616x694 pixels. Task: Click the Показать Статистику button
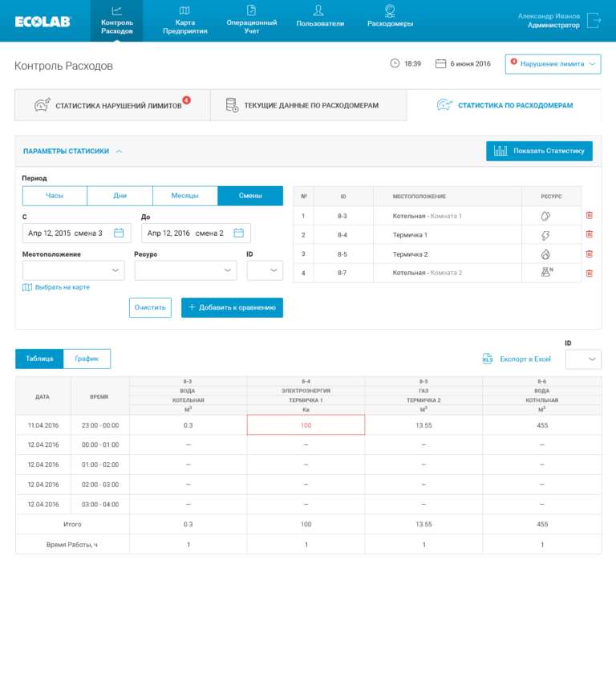pyautogui.click(x=539, y=151)
